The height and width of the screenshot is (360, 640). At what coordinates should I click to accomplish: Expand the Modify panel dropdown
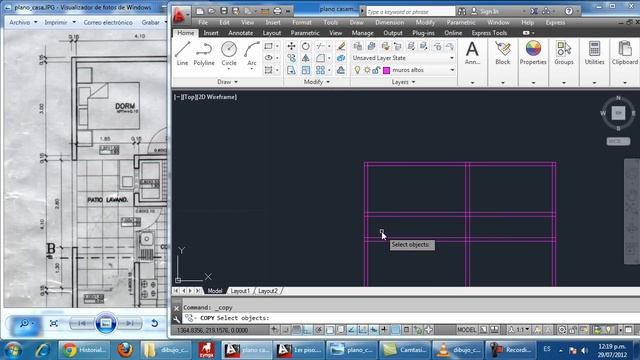tap(317, 82)
